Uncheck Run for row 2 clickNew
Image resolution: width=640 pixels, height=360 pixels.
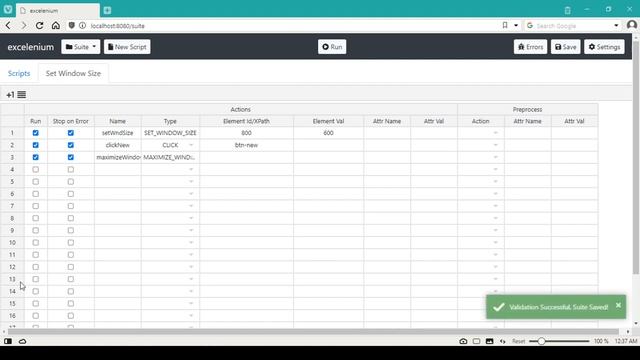click(36, 145)
